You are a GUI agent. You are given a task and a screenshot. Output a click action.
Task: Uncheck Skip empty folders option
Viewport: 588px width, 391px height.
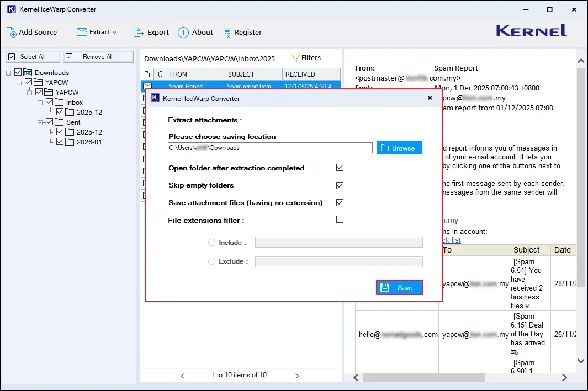coord(340,185)
